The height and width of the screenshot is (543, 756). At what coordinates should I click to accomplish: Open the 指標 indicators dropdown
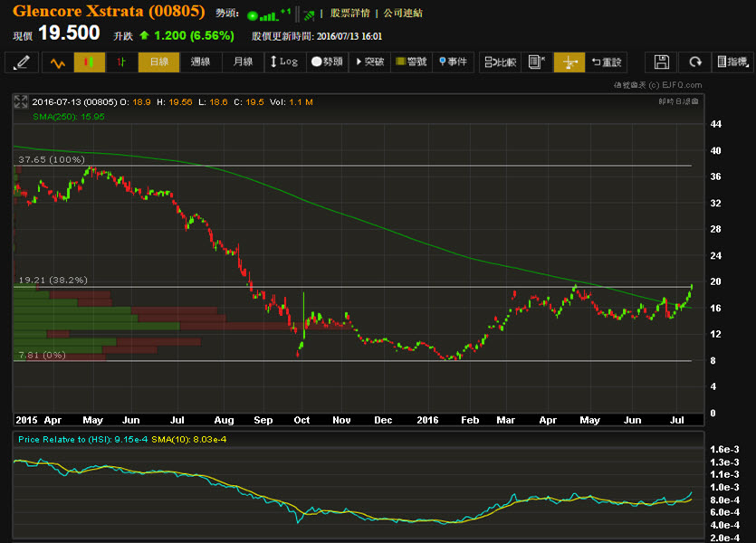tap(732, 62)
